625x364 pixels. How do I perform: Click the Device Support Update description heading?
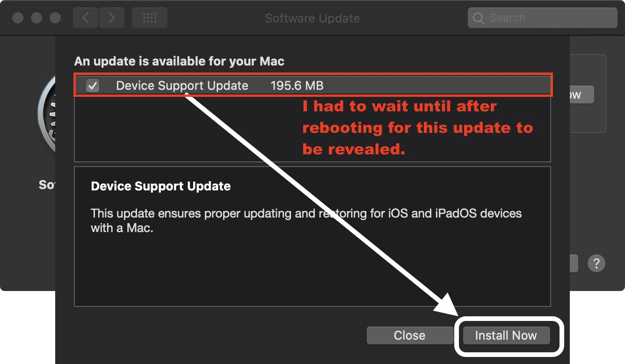[161, 186]
